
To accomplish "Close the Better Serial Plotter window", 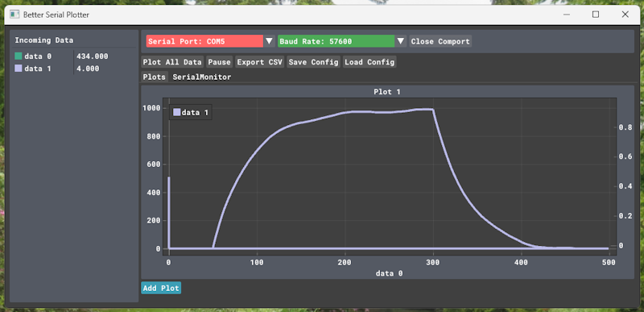I will coord(625,15).
